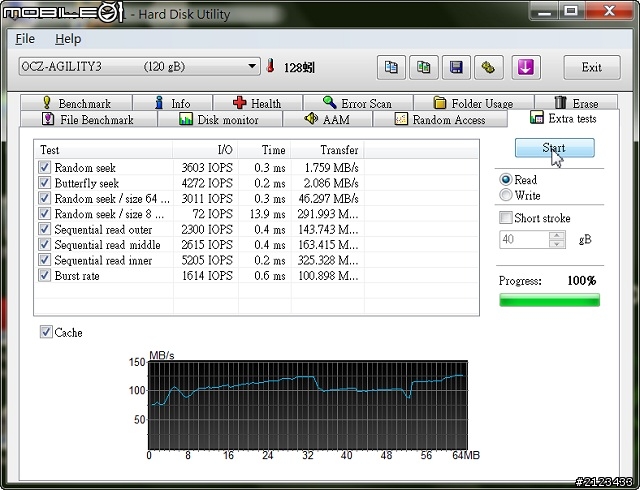Increase short stroke value with up arrow
This screenshot has height=490, width=640.
[x=557, y=235]
